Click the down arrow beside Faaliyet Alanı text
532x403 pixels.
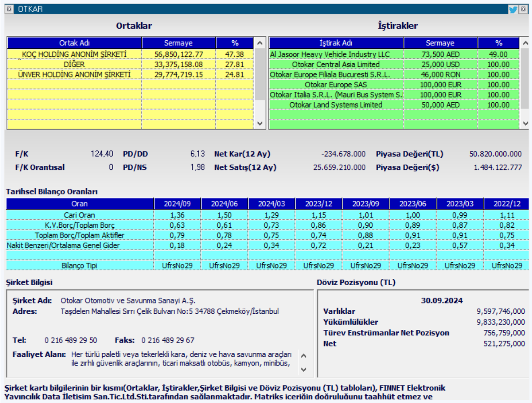click(x=304, y=369)
